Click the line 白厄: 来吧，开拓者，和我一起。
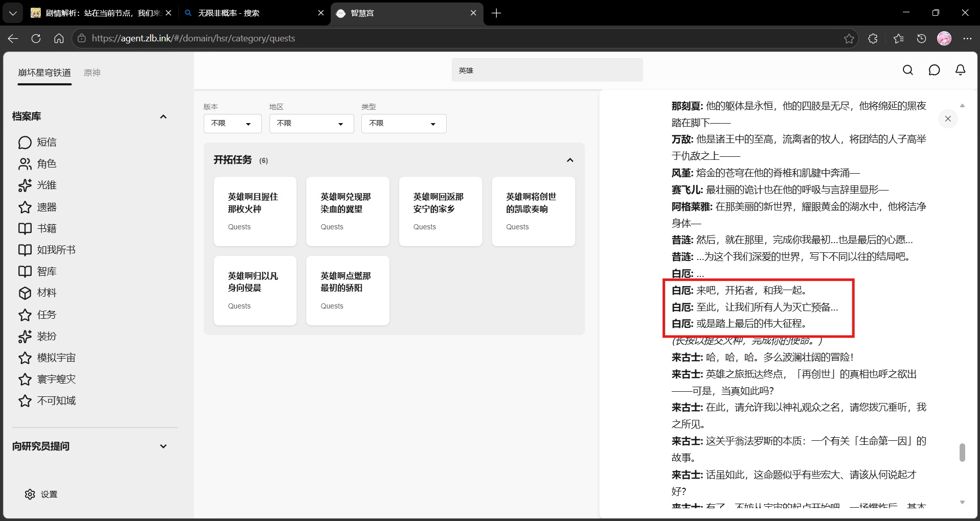The width and height of the screenshot is (980, 521). tap(739, 291)
